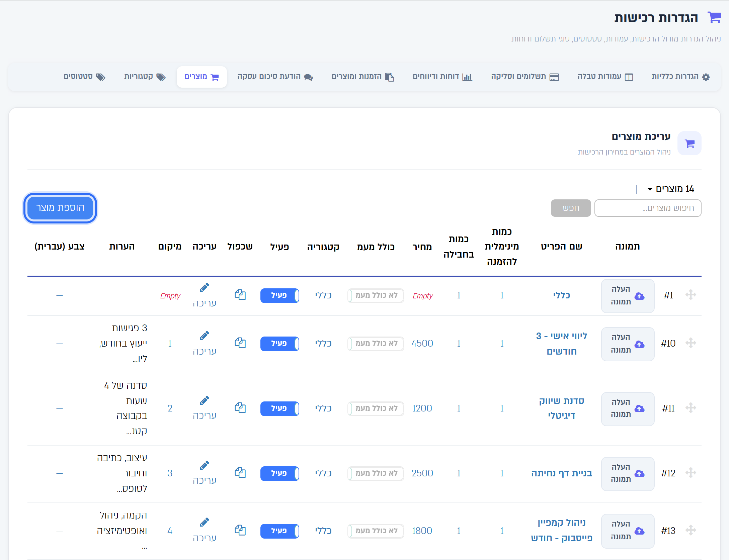729x560 pixels.
Task: Upload image for product #13
Action: pos(628,531)
